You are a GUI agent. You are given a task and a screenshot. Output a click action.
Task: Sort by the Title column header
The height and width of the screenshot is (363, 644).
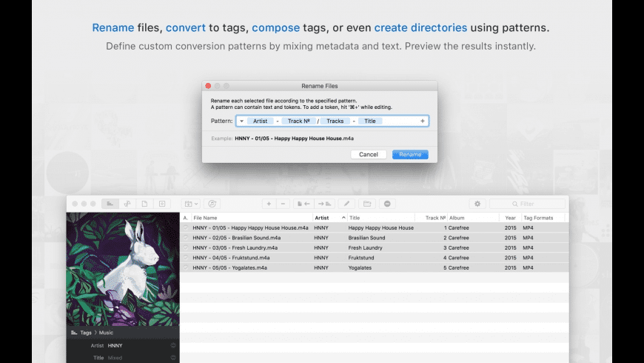381,218
